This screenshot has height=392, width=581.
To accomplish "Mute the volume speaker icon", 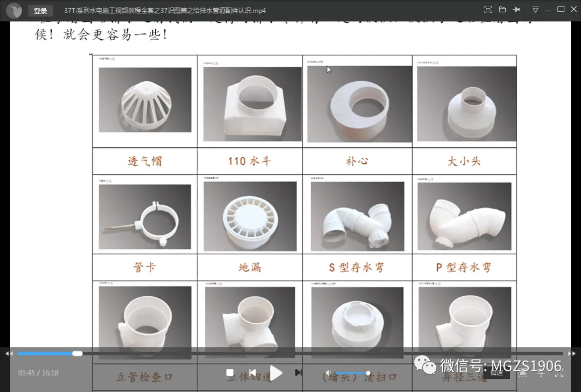I will 328,373.
